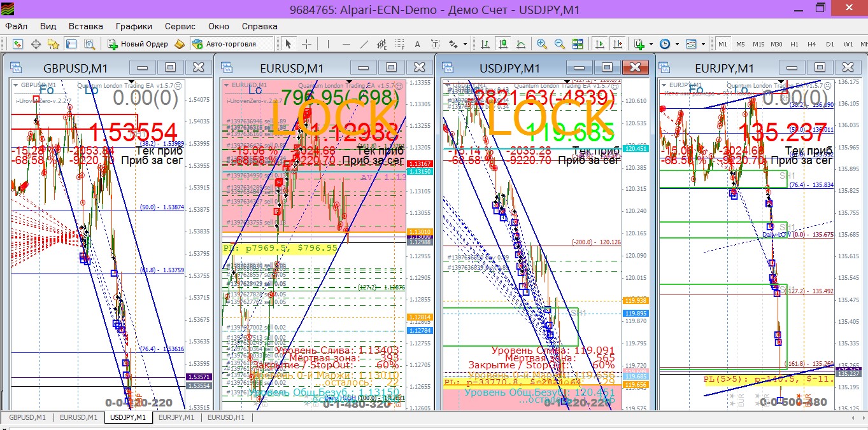Switch to the EURJPY,M1 bottom tab
This screenshot has width=868, height=430.
pyautogui.click(x=178, y=417)
